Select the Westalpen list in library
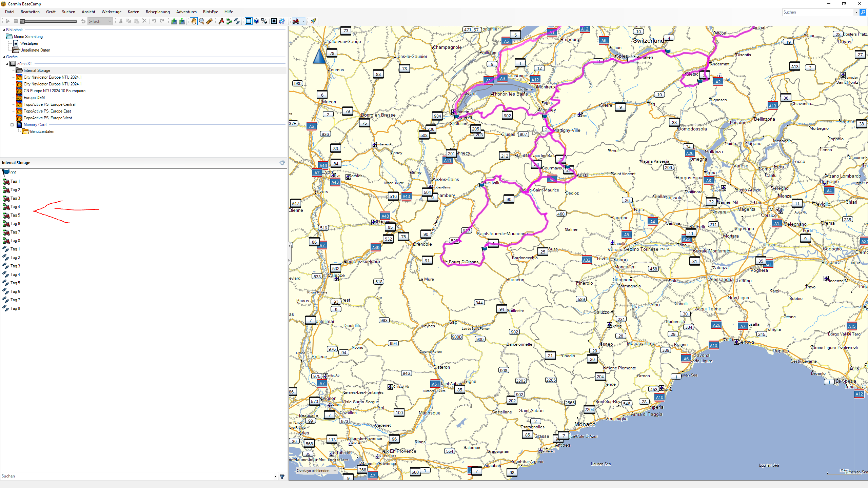The height and width of the screenshot is (488, 868). 29,43
